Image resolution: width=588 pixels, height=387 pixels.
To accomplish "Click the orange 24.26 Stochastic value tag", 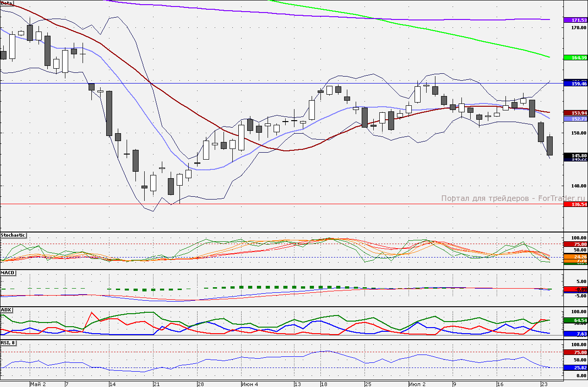I will pyautogui.click(x=575, y=256).
